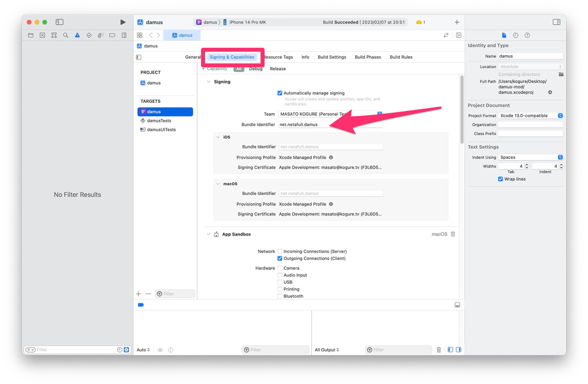Collapse the iOS signing subsection
Image resolution: width=588 pixels, height=384 pixels.
tap(218, 137)
